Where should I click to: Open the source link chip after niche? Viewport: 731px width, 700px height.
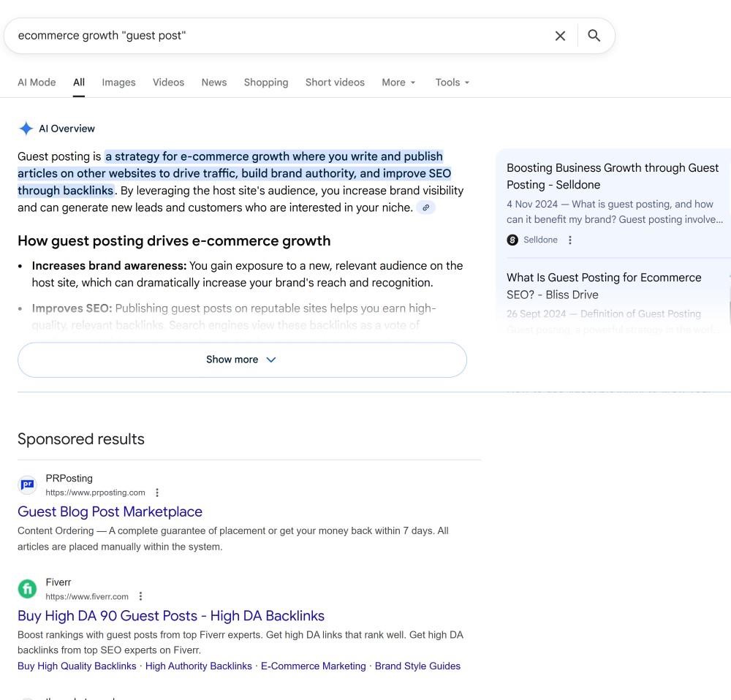coord(425,208)
